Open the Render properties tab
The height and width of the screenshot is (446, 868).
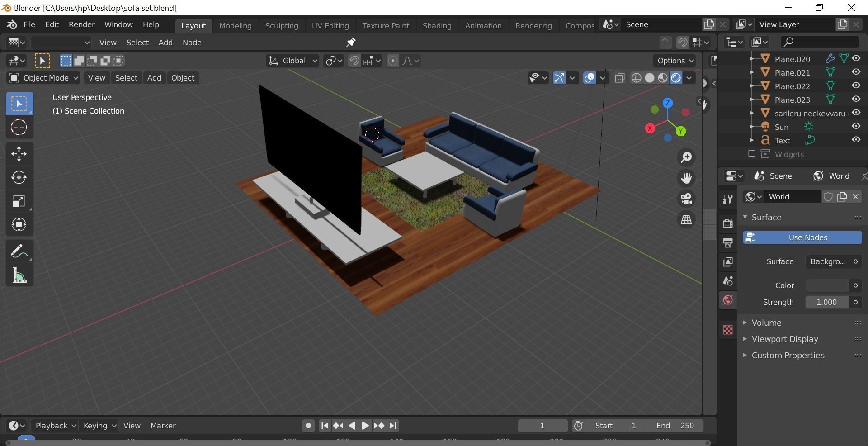pos(727,223)
